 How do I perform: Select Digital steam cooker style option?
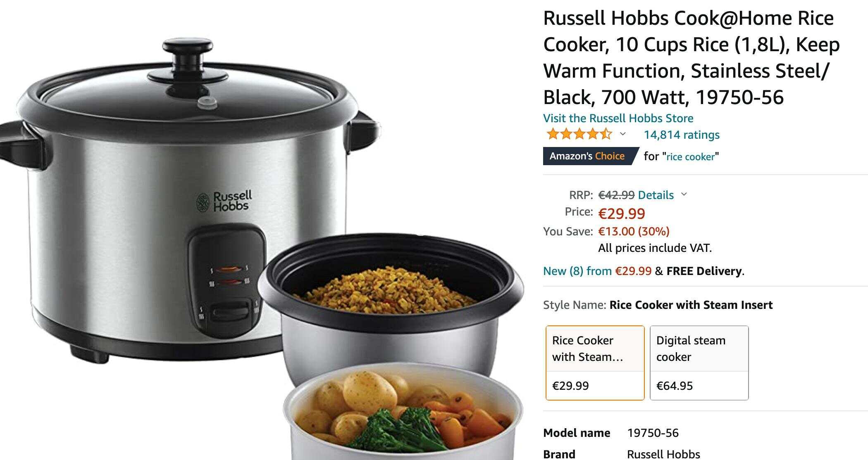coord(699,363)
